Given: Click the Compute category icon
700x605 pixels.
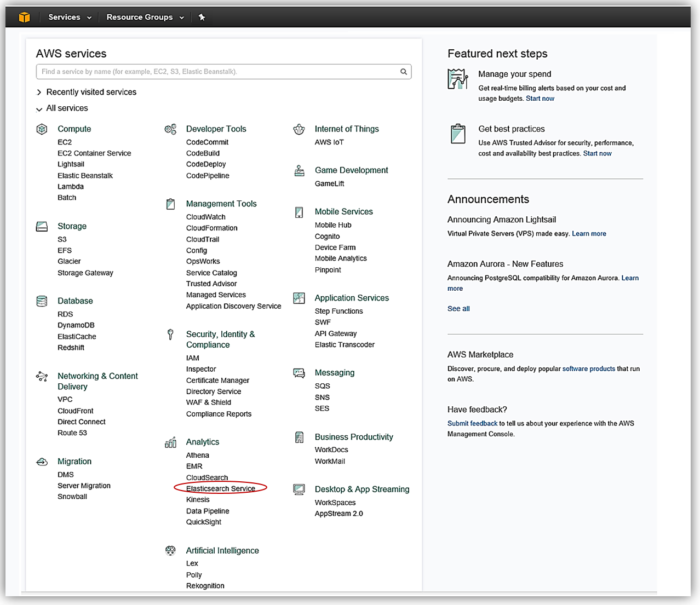Looking at the screenshot, I should [42, 129].
